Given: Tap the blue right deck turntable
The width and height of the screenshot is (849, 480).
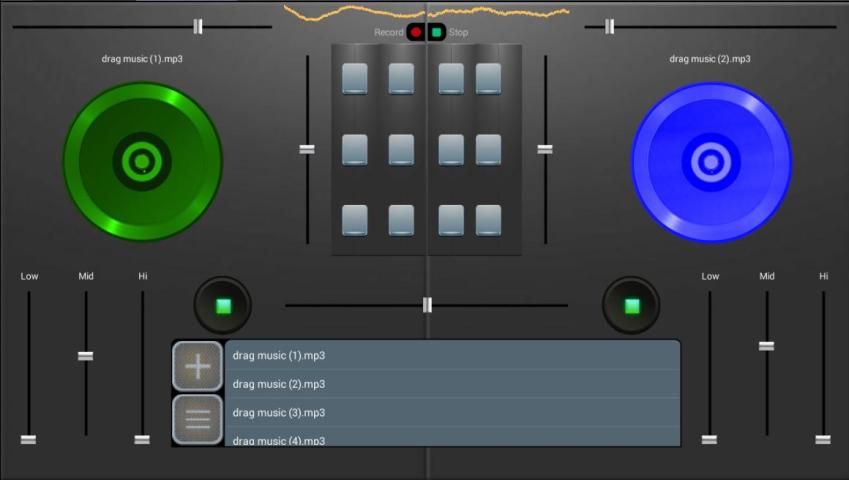Looking at the screenshot, I should pos(711,161).
